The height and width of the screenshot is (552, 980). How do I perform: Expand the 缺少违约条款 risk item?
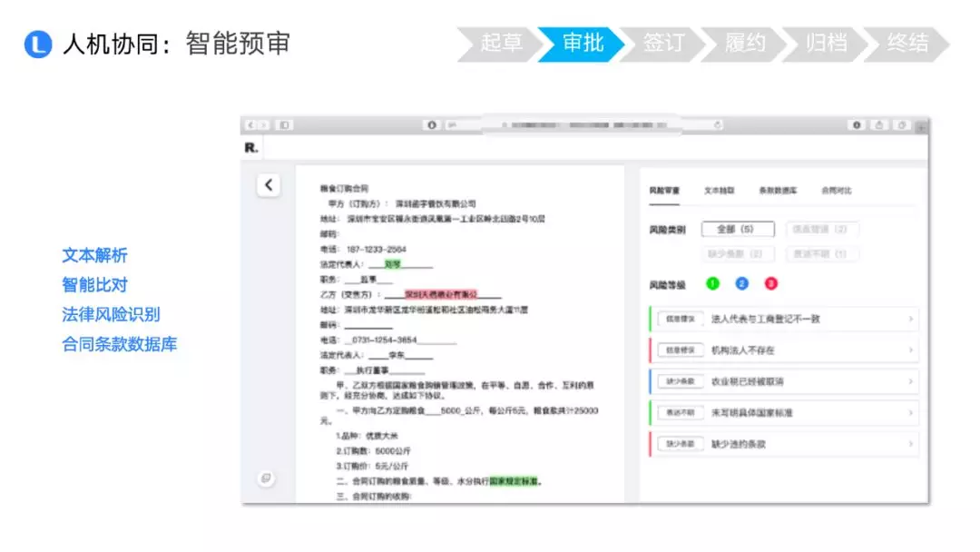784,445
